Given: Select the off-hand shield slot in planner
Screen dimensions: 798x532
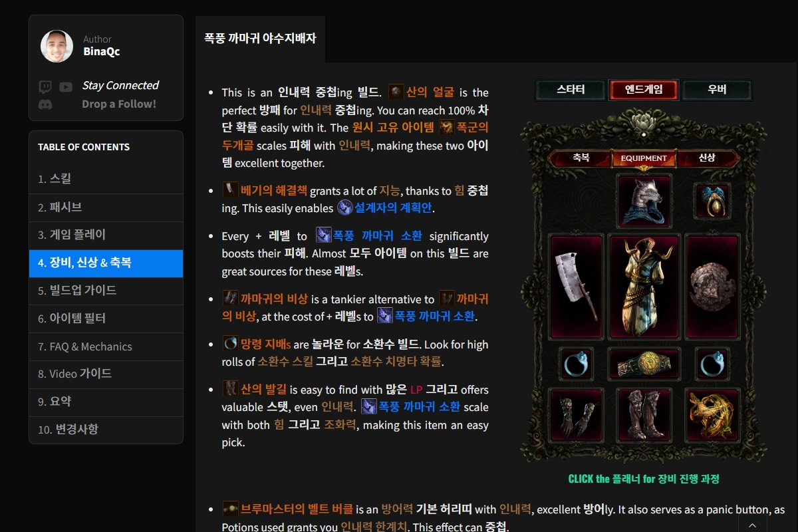Looking at the screenshot, I should (712, 286).
